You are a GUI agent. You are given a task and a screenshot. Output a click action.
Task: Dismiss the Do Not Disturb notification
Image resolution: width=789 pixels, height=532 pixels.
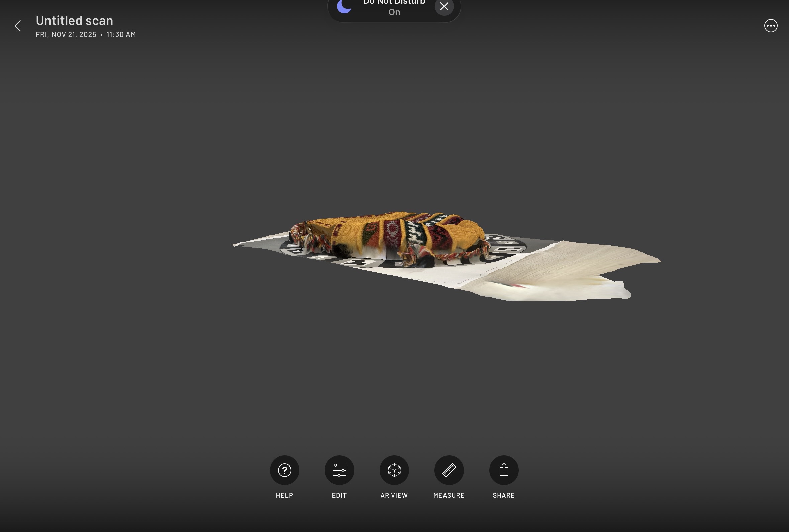[444, 6]
